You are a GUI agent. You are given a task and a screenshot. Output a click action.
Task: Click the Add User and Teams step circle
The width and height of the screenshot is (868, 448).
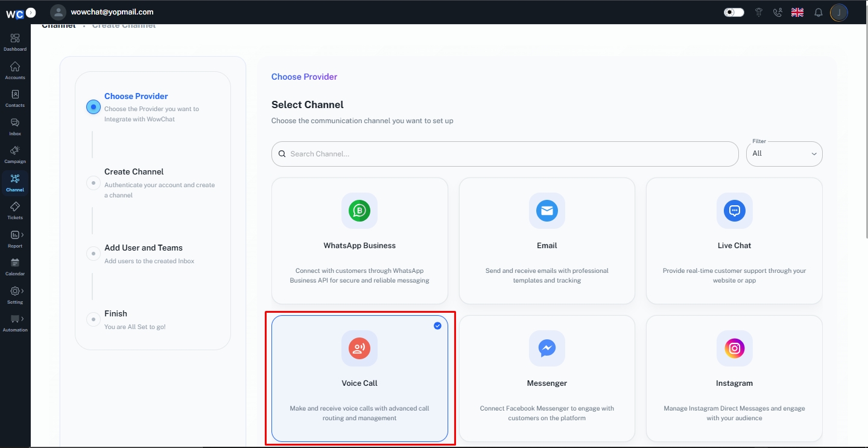(93, 254)
